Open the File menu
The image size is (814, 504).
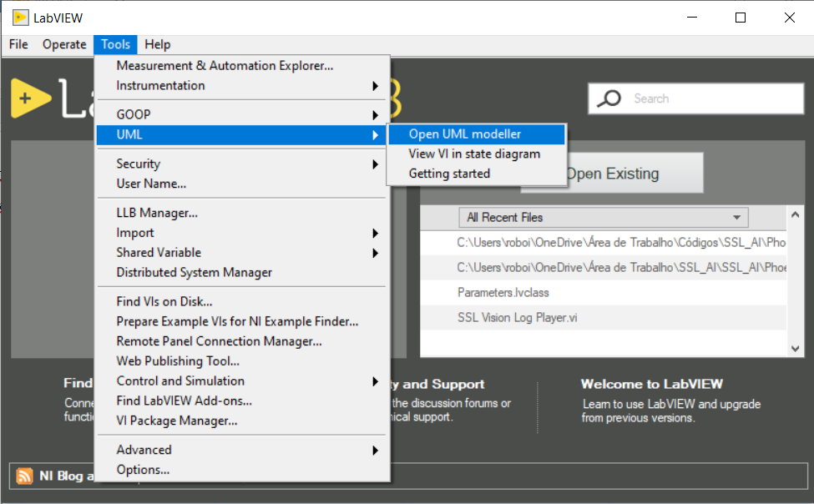18,44
